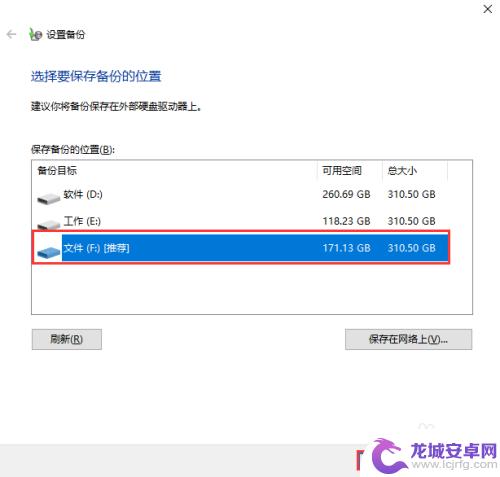Click the 设置备份 backup wizard icon

pyautogui.click(x=35, y=34)
